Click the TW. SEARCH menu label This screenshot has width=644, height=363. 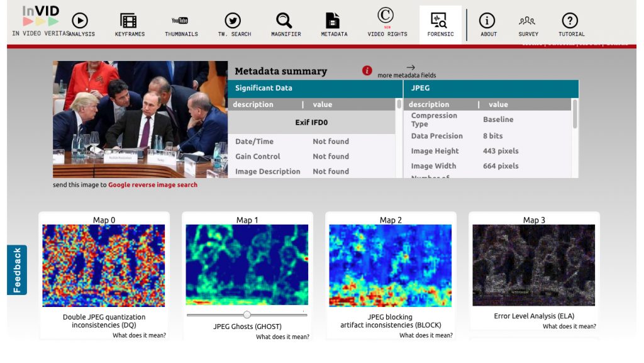[235, 34]
